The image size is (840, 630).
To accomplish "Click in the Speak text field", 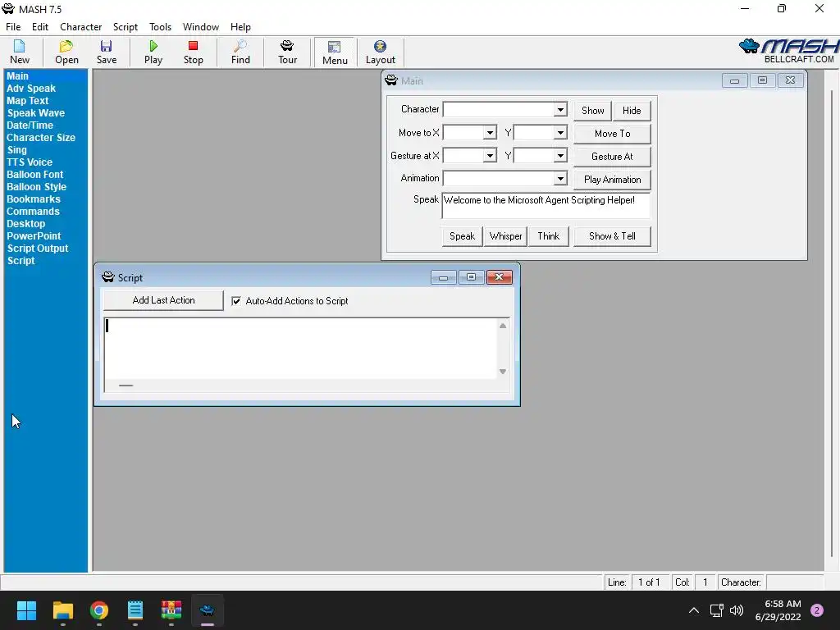I will (546, 206).
